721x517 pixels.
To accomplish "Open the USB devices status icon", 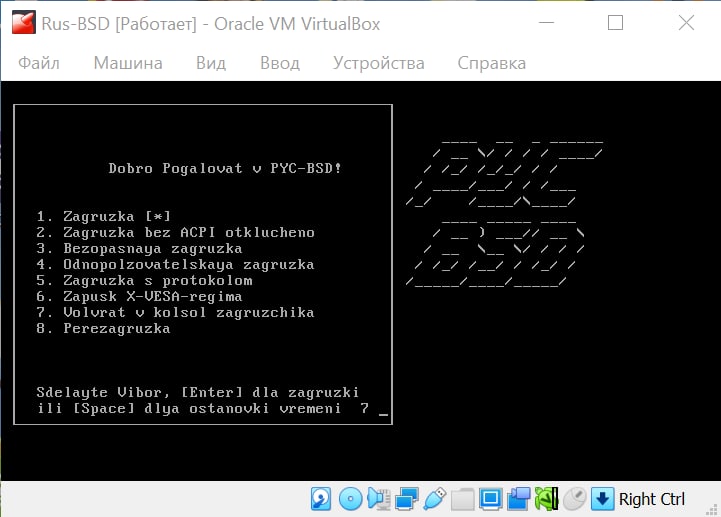I will point(435,499).
